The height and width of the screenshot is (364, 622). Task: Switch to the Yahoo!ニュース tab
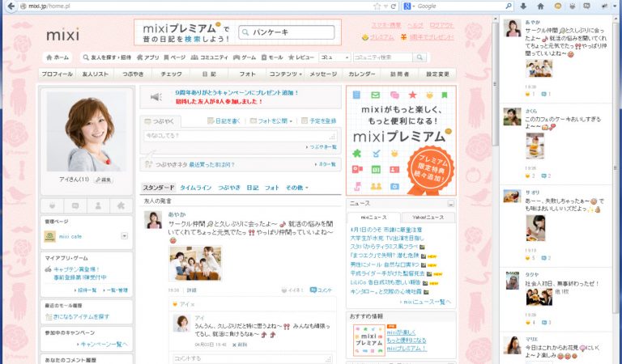pos(428,218)
